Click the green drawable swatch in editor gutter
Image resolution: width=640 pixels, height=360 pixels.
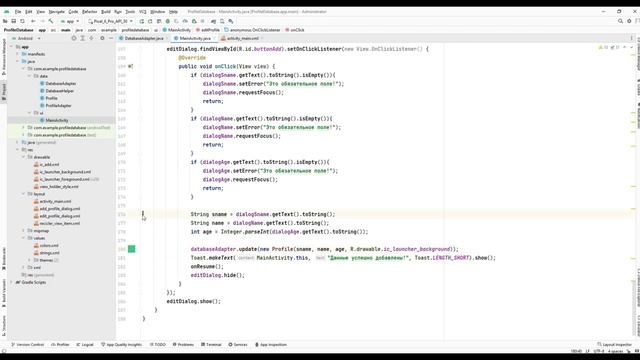(x=131, y=249)
